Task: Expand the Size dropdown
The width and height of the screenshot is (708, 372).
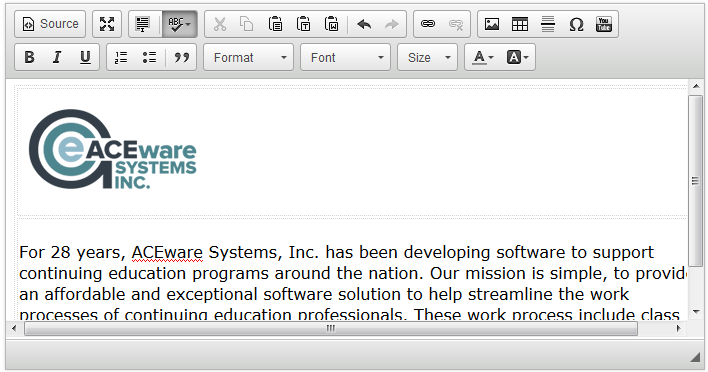Action: point(427,57)
